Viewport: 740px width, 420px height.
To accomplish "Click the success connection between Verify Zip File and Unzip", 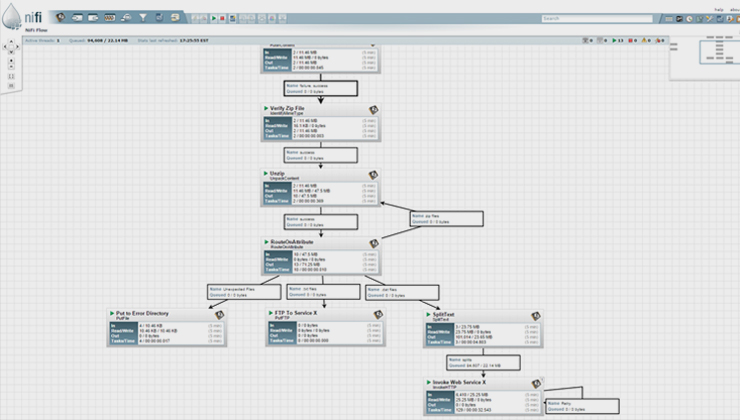I will pos(320,155).
